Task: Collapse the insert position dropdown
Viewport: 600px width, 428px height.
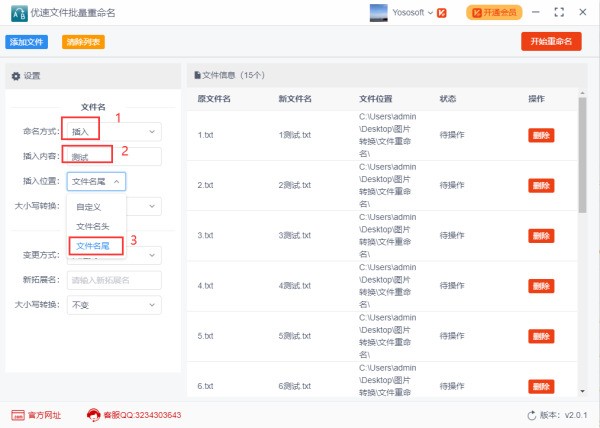Action: click(x=96, y=181)
